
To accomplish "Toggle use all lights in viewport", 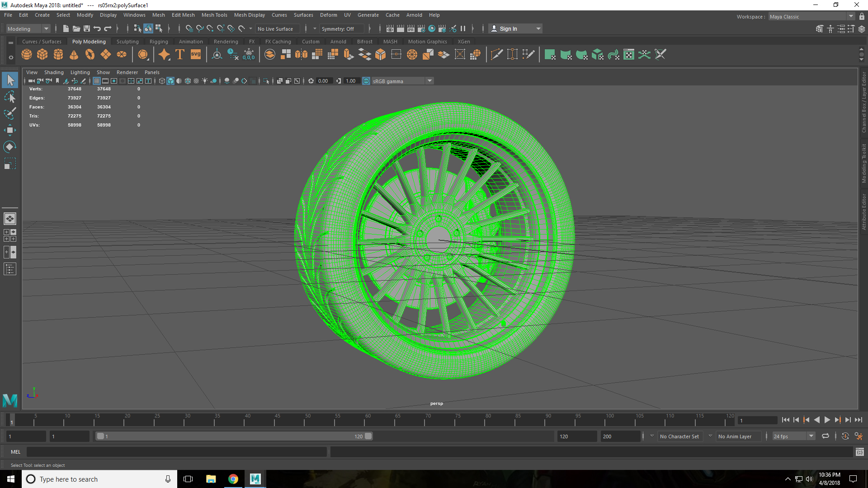I will point(205,81).
